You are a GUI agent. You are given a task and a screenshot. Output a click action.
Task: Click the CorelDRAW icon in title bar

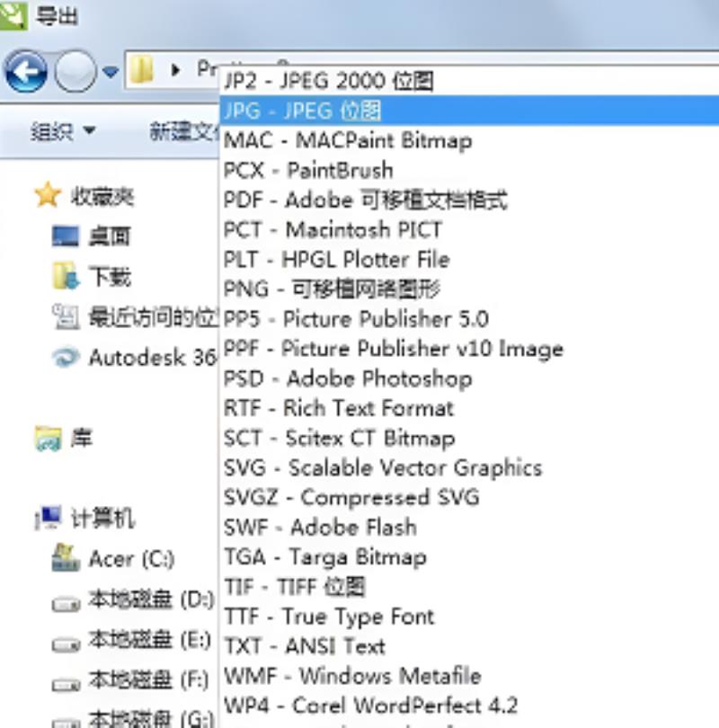[x=13, y=15]
